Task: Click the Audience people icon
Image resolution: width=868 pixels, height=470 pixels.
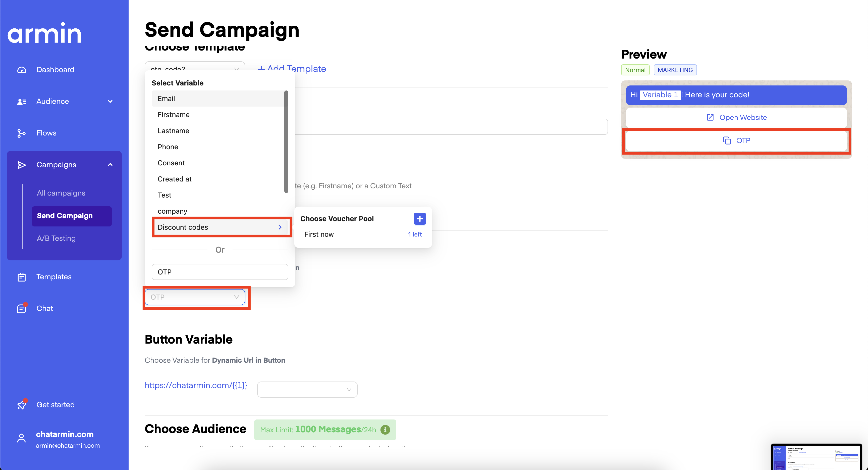Action: click(22, 102)
